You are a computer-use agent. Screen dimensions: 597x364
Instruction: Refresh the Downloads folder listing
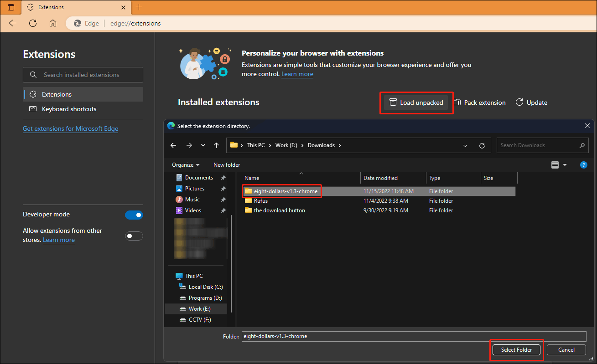coord(482,146)
